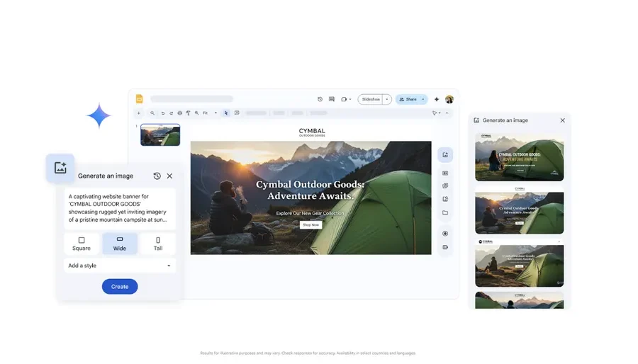
Task: Redo the last action
Action: coord(172,113)
